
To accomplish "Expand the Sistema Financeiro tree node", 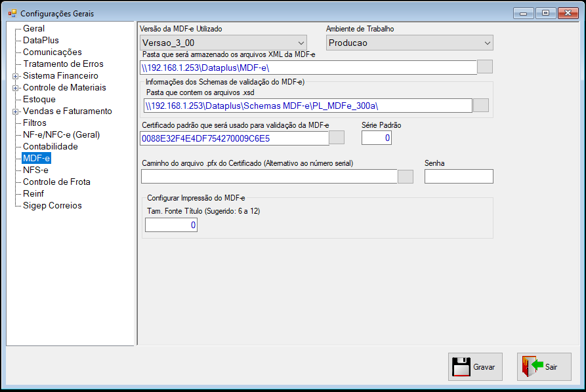I will click(15, 76).
